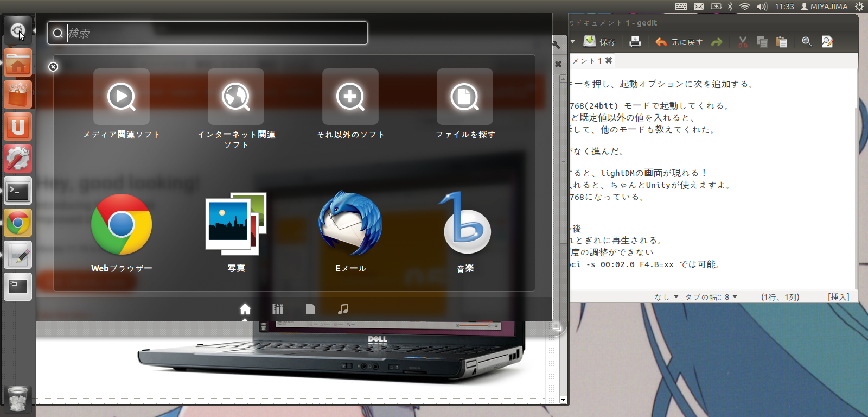The width and height of the screenshot is (868, 417).
Task: Open find with the magnifier in gedit
Action: pos(807,42)
